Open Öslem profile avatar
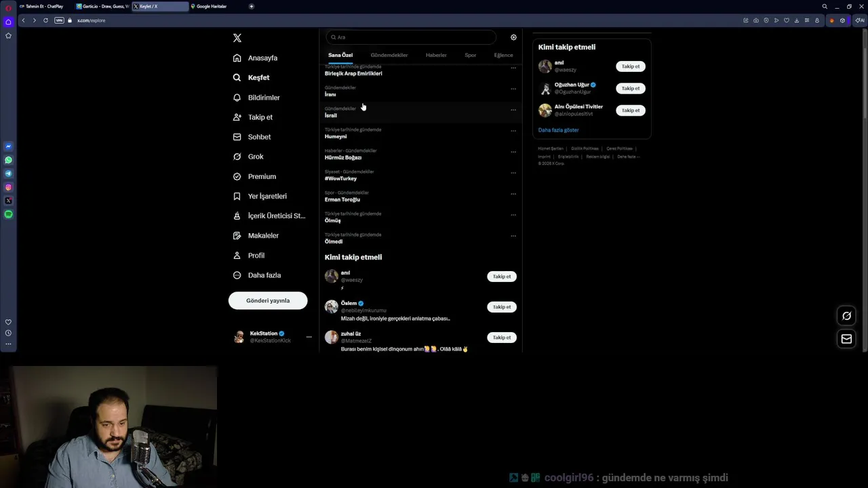This screenshot has height=488, width=868. [332, 306]
